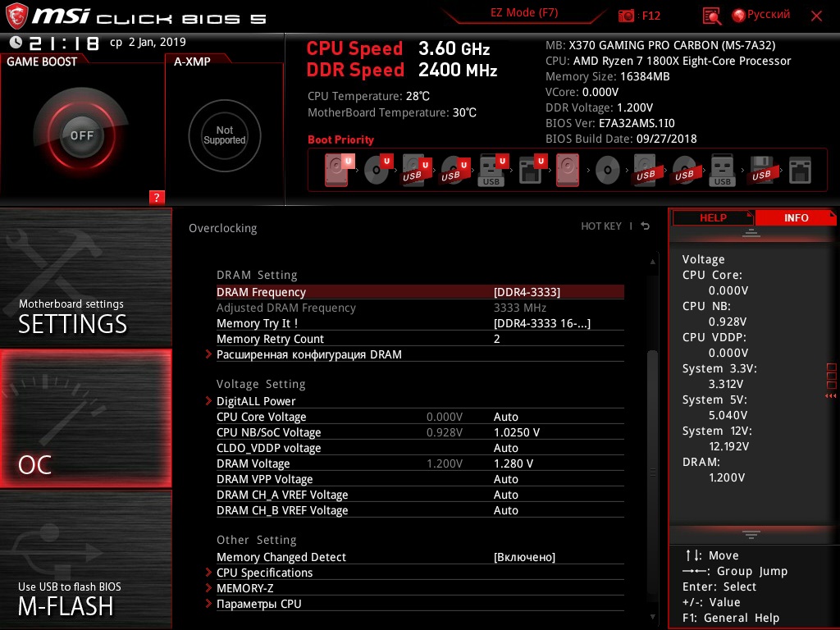The width and height of the screenshot is (840, 630).
Task: Select the UEFI USB CD/DVD boot icon
Action: click(x=455, y=170)
